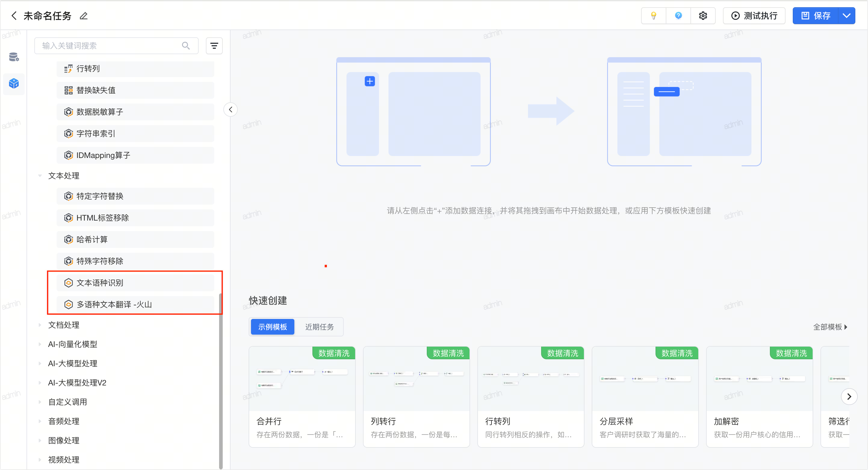The image size is (868, 470).
Task: Click the IDMapping算子 operator icon
Action: tap(68, 155)
